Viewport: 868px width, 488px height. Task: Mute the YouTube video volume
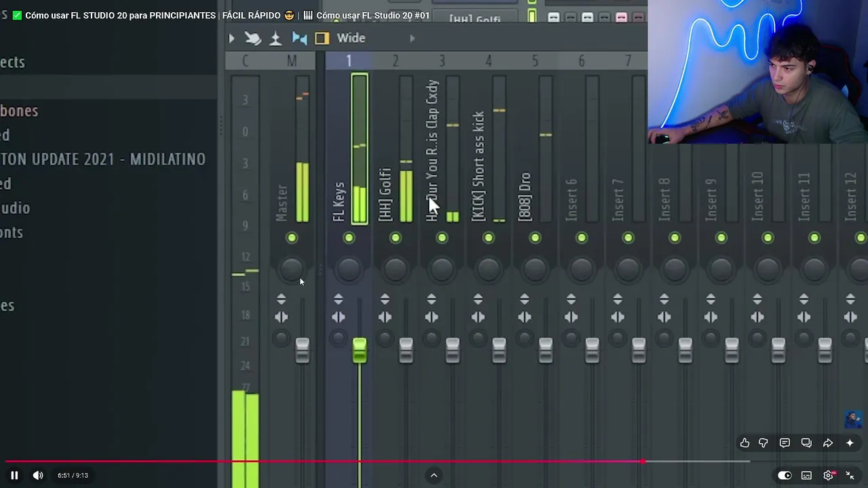38,475
